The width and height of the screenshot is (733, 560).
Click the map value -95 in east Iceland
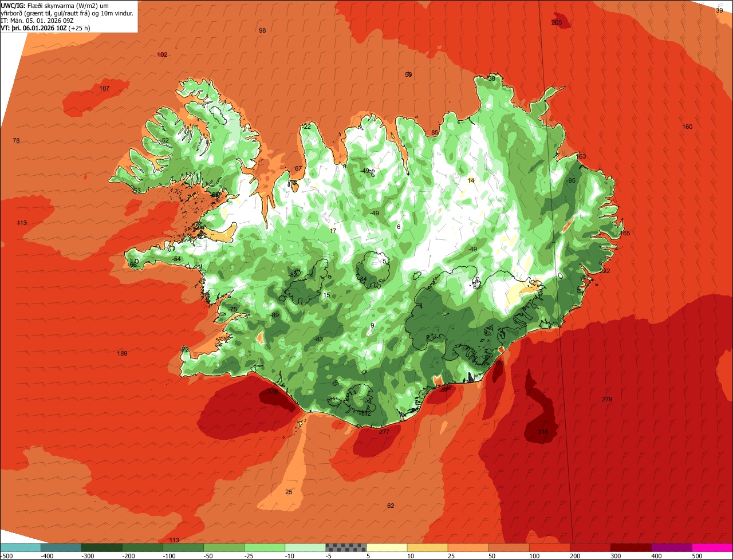(571, 180)
